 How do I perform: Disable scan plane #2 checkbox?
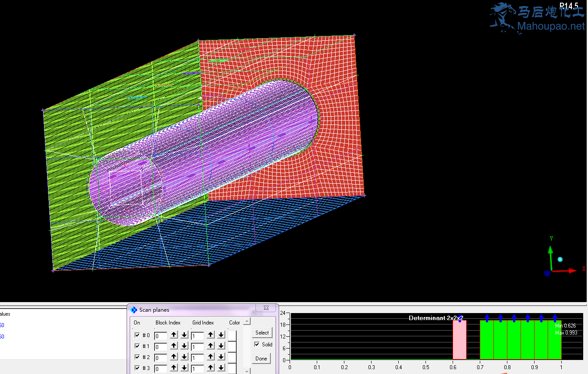click(x=137, y=357)
